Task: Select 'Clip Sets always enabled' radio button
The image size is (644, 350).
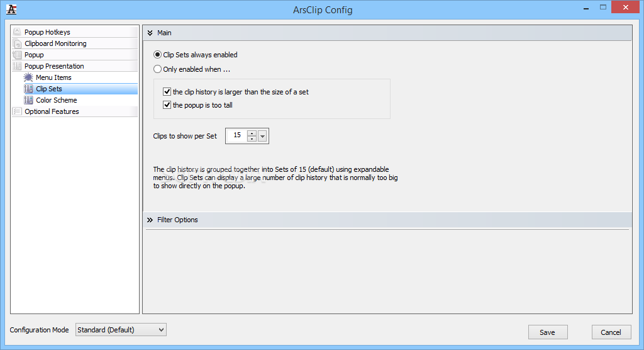Action: click(x=157, y=55)
